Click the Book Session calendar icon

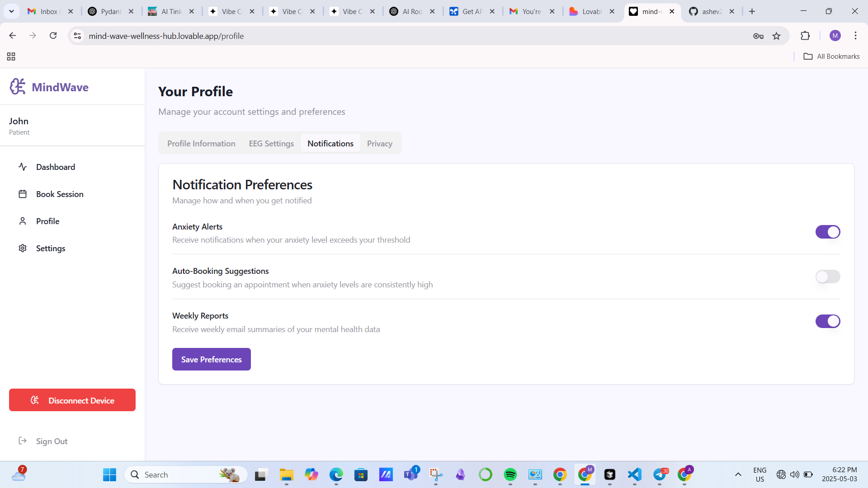(23, 194)
